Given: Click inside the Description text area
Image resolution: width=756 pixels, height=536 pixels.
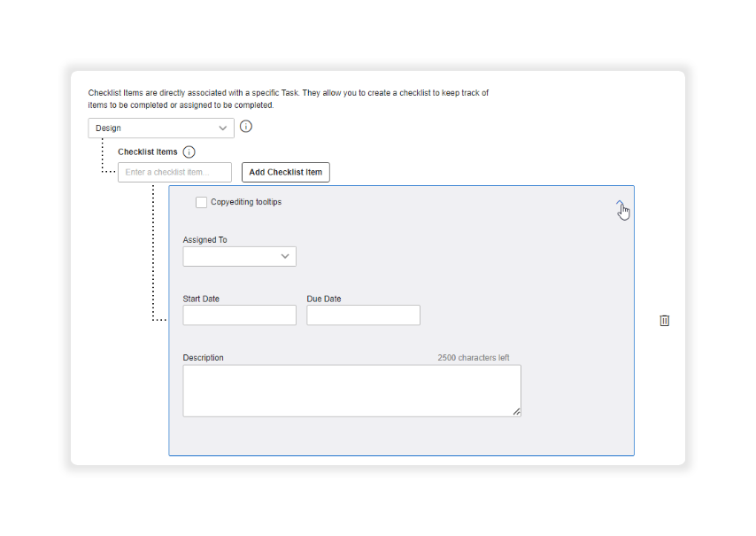Looking at the screenshot, I should click(x=351, y=390).
